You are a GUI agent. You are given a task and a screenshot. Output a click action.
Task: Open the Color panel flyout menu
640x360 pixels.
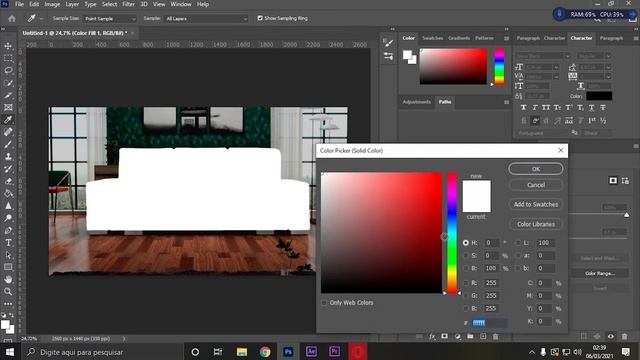click(507, 38)
